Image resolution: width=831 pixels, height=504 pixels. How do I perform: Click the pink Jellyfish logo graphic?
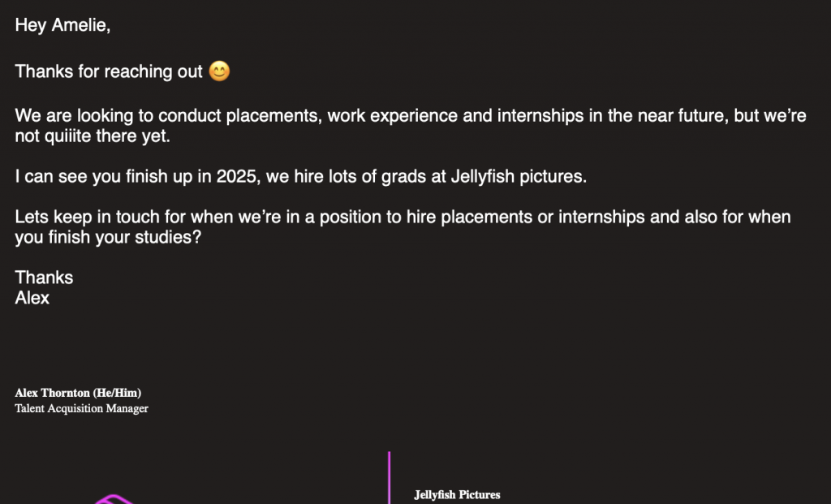point(114,499)
